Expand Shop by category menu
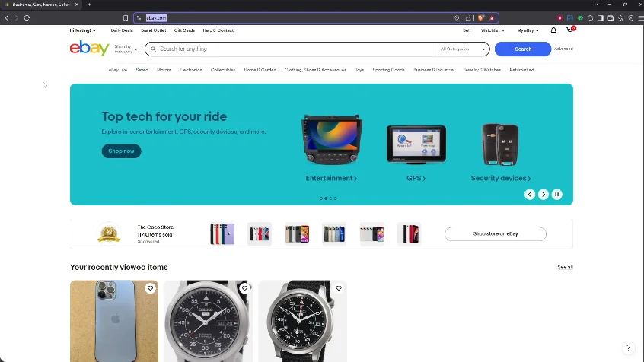This screenshot has height=362, width=644. pos(126,49)
